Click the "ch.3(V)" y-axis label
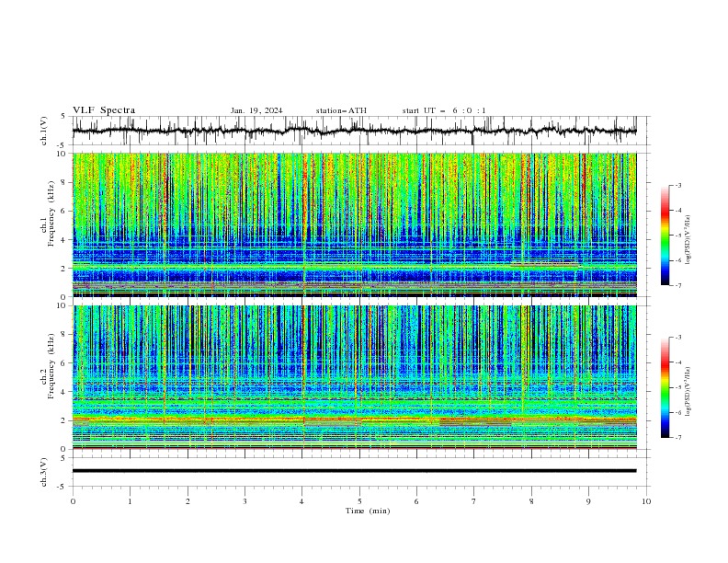Screen dimensions: 728x563 44,472
